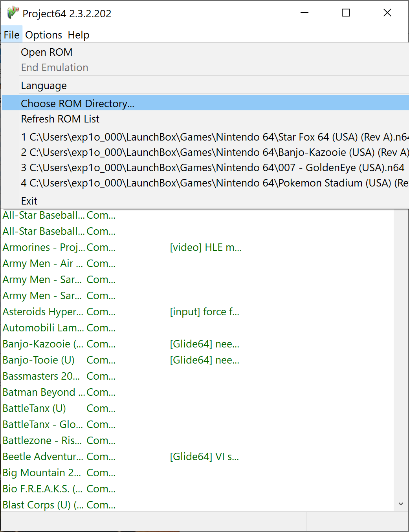Viewport: 409px width, 532px height.
Task: Open the Help menu
Action: coord(79,35)
